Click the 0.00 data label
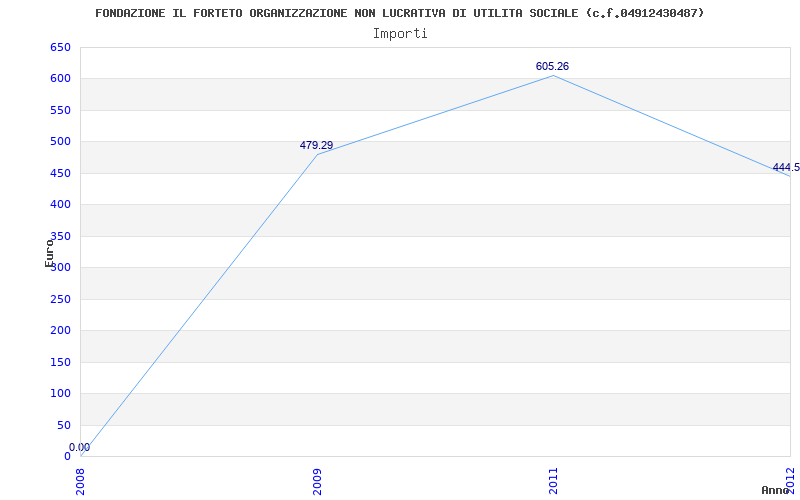This screenshot has width=800, height=500. [80, 447]
